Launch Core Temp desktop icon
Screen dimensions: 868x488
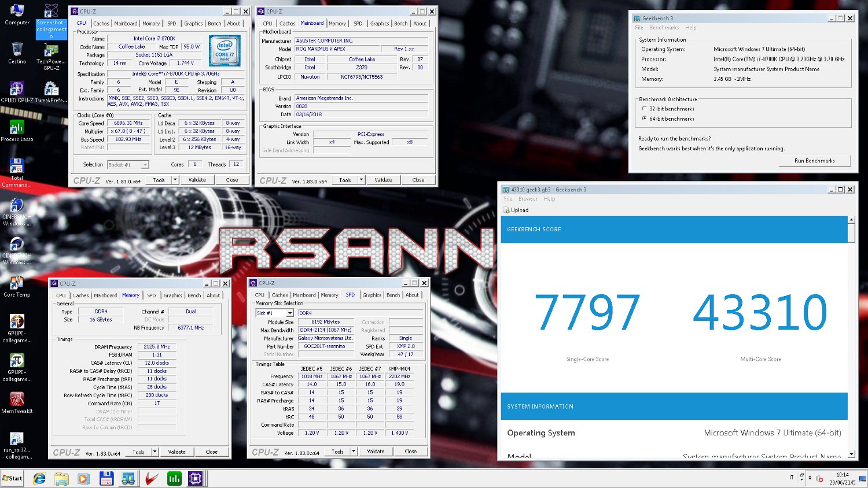point(17,286)
